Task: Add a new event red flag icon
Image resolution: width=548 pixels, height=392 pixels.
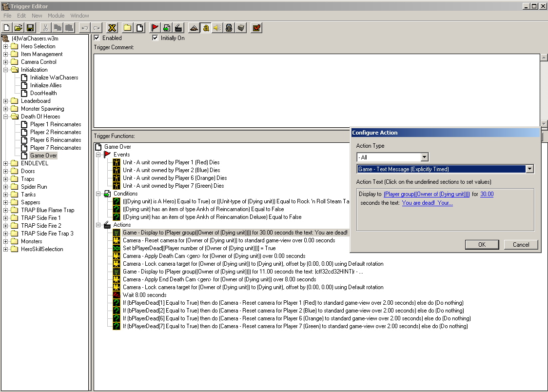Action: click(x=155, y=28)
